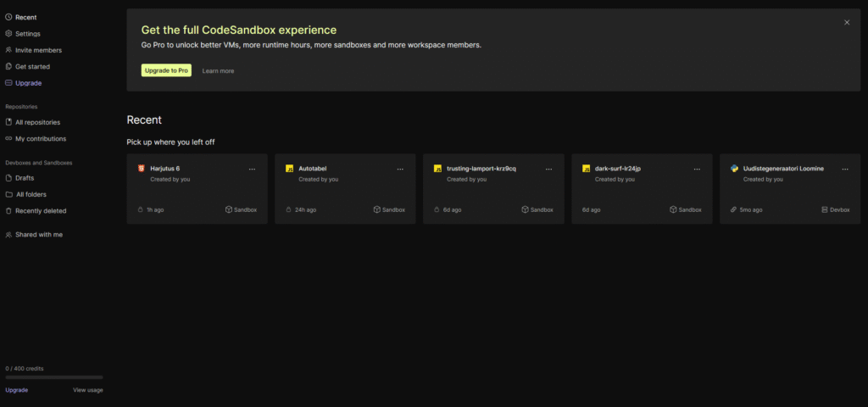Click the trash icon beside Recently deleted
Screen dimensions: 868x407
8,210
